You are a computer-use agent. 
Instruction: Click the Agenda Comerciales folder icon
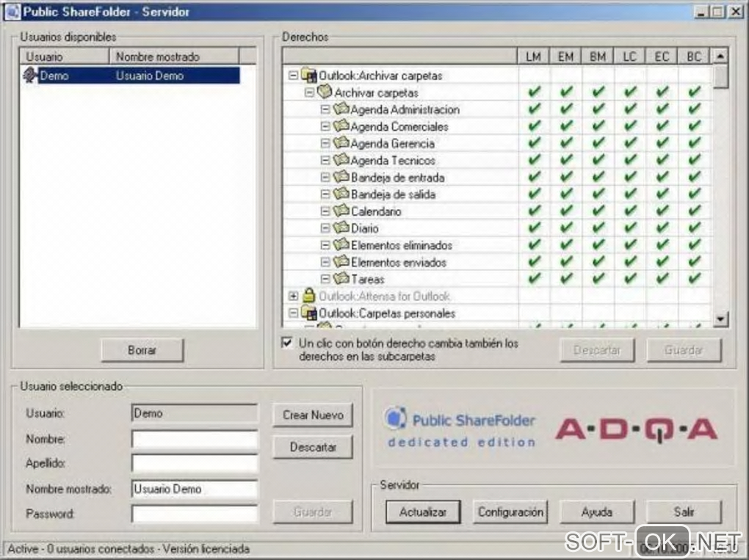pyautogui.click(x=341, y=126)
